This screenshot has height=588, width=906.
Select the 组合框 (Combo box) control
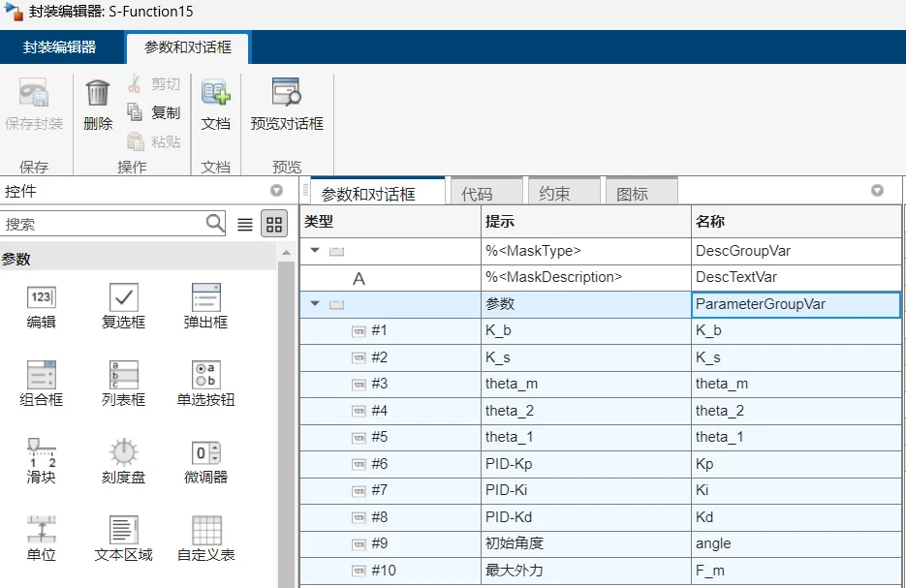pyautogui.click(x=41, y=376)
